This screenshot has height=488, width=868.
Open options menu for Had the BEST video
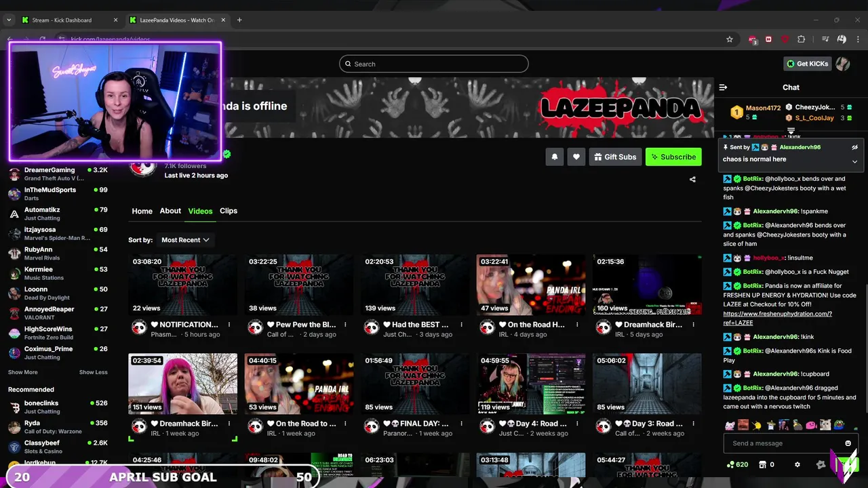pyautogui.click(x=461, y=325)
